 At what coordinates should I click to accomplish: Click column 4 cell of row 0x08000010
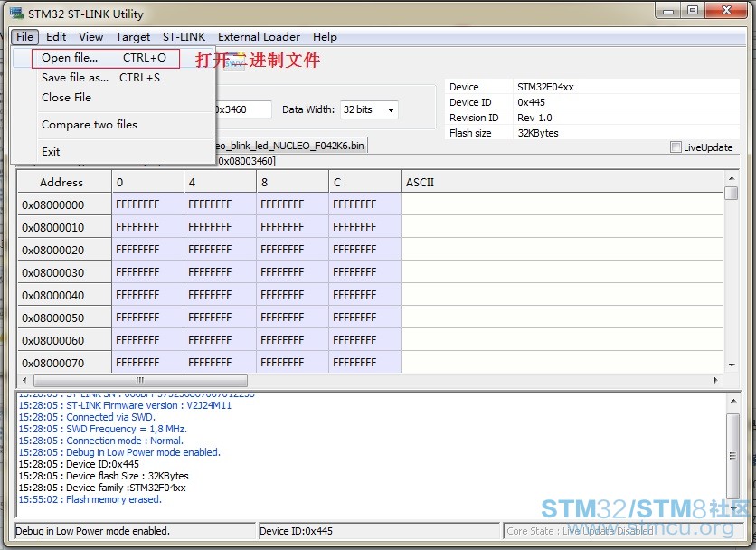point(220,227)
